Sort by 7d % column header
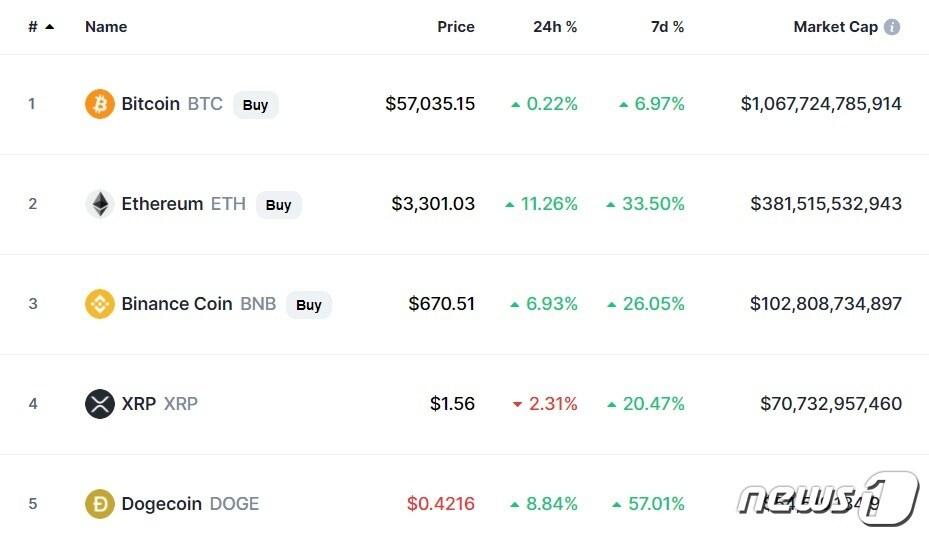929x538 pixels. point(667,27)
